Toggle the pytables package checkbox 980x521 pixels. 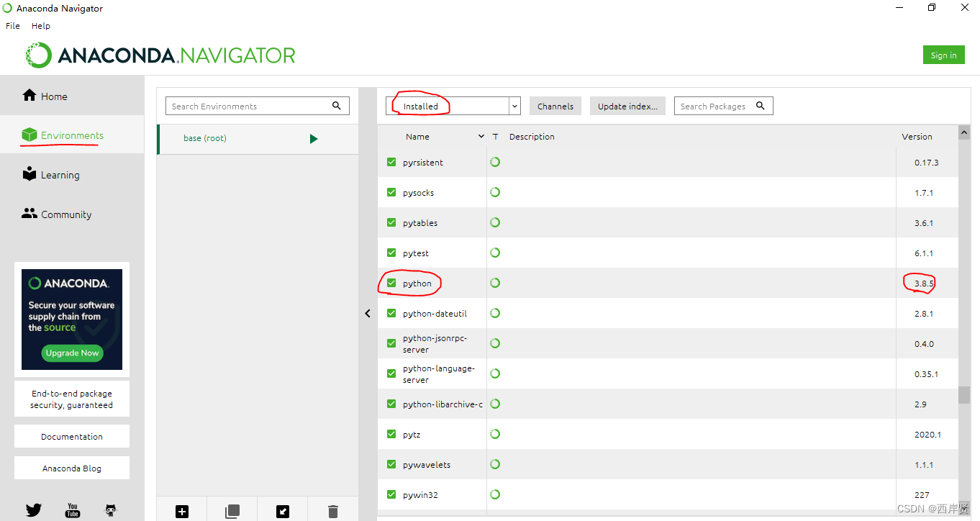pyautogui.click(x=391, y=222)
